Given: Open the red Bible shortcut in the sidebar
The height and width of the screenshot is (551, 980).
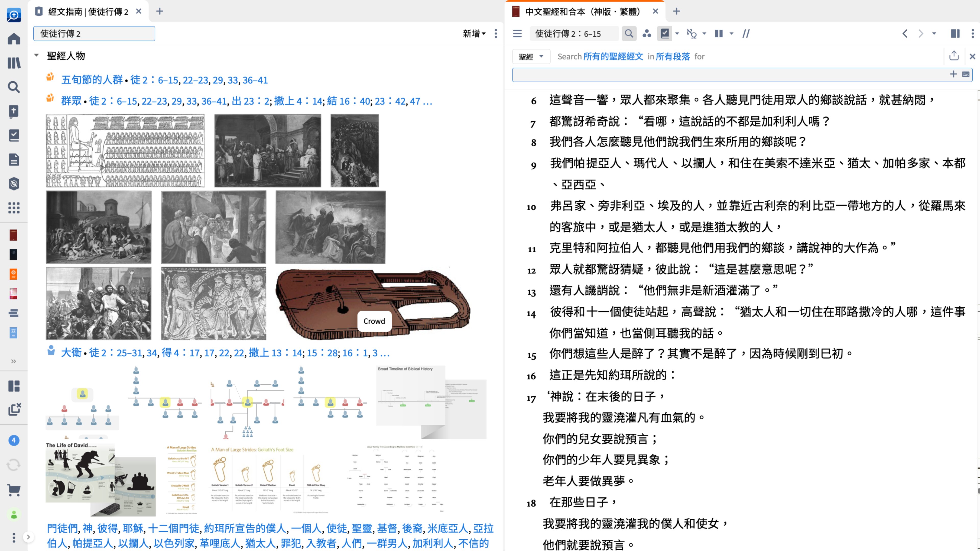Looking at the screenshot, I should click(x=13, y=235).
